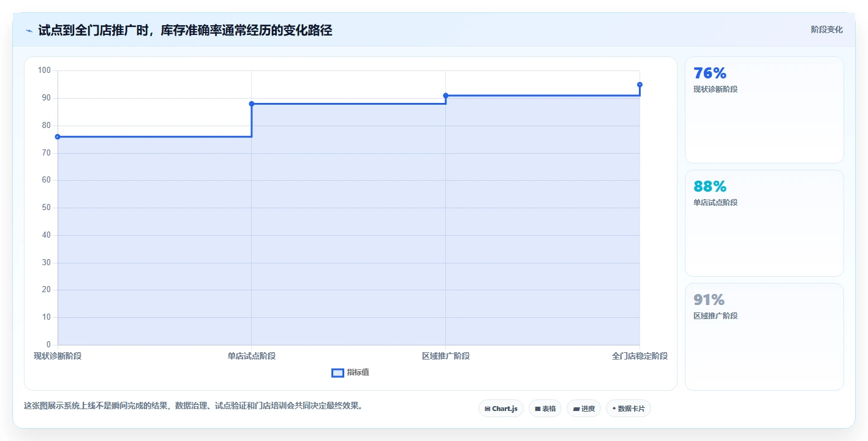Click the lightning icon beside the title
The height and width of the screenshot is (441, 868).
point(29,31)
